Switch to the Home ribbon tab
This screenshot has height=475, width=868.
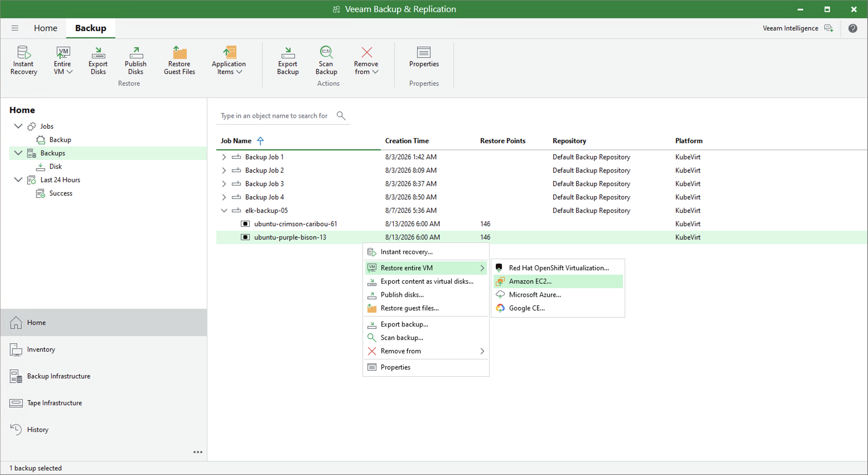click(x=45, y=28)
